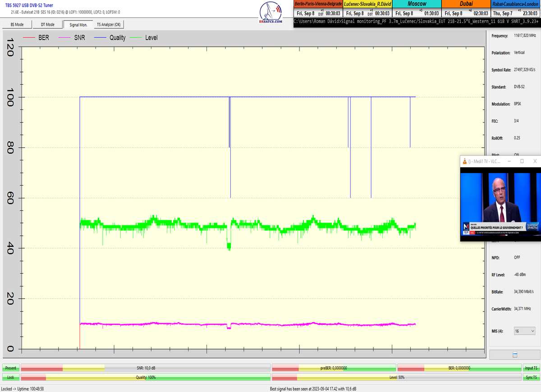Image resolution: width=541 pixels, height=392 pixels.
Task: Switch to the DT Mode tab
Action: 47,25
